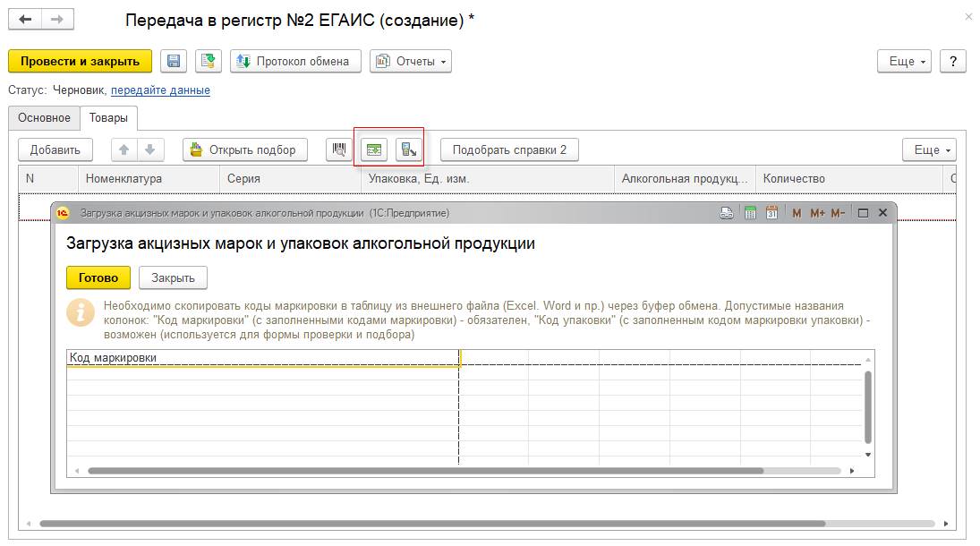Screen dimensions: 980x546
Task: Click the load marks from table icon
Action: tap(374, 150)
